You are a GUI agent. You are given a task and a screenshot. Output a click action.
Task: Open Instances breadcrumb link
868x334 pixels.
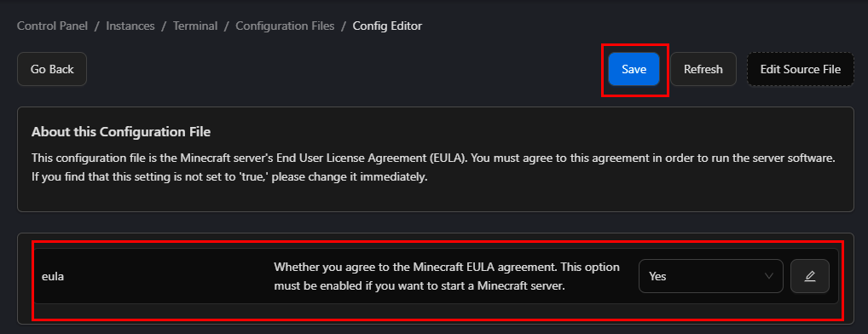(130, 26)
